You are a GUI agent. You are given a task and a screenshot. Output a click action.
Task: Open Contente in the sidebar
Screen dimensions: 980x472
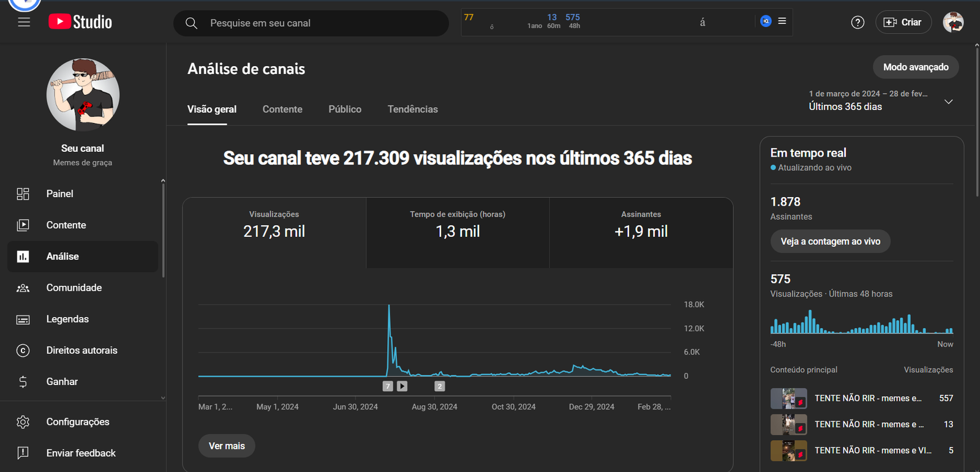point(83,225)
